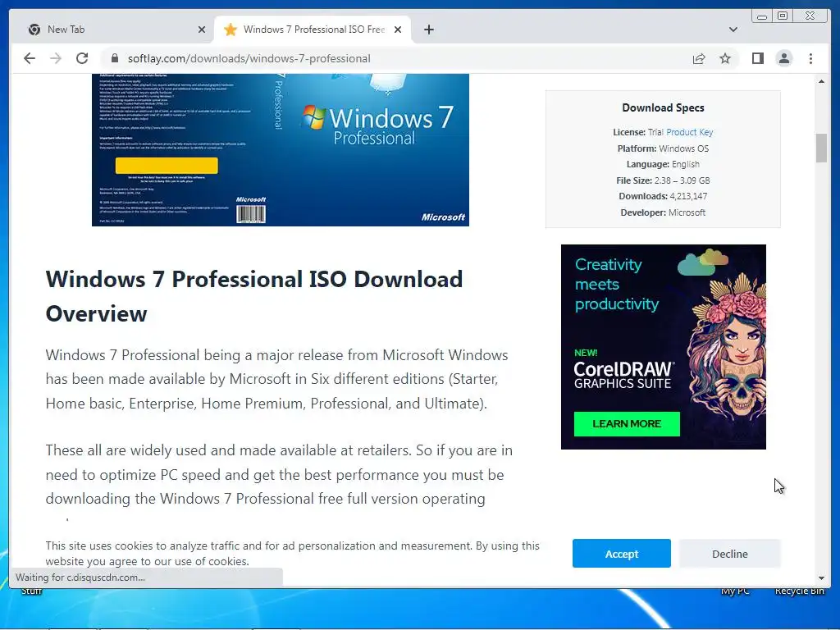
Task: Click the padlock site info icon
Action: pos(114,58)
